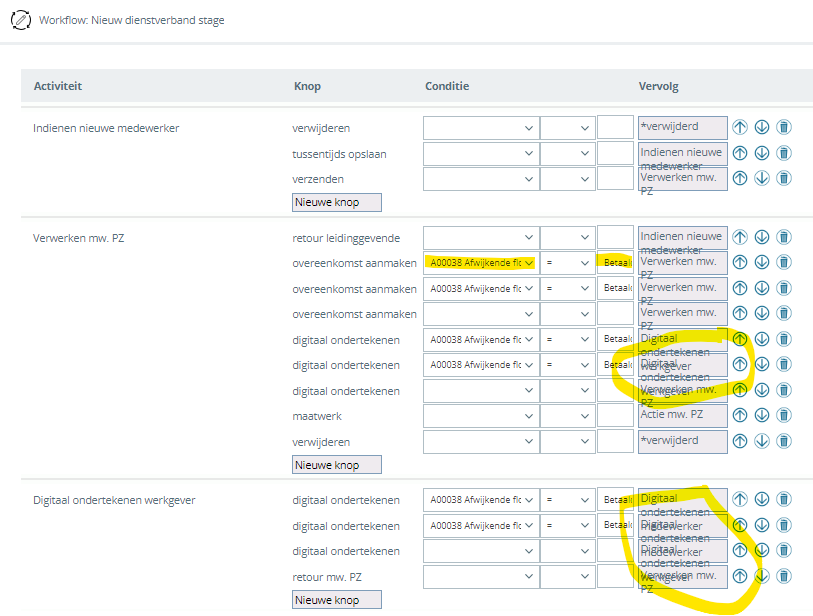Image resolution: width=813 pixels, height=616 pixels.
Task: Move the retour mw. PZ row up
Action: [x=740, y=576]
